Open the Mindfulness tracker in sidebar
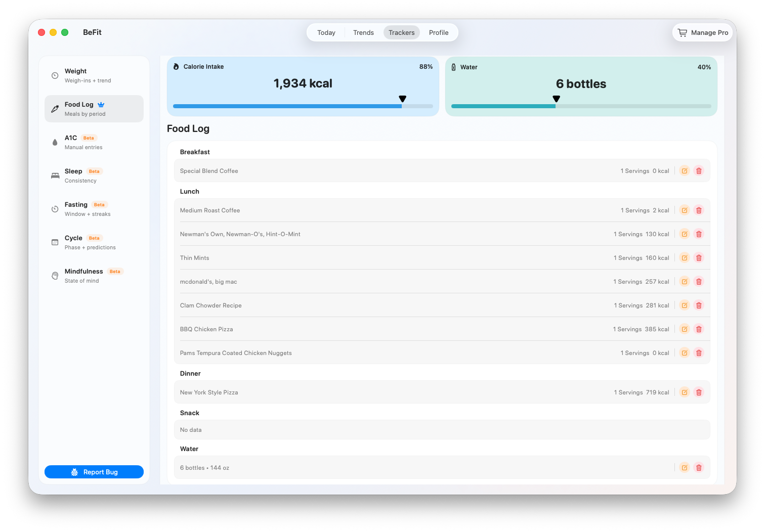This screenshot has width=765, height=532. [94, 276]
